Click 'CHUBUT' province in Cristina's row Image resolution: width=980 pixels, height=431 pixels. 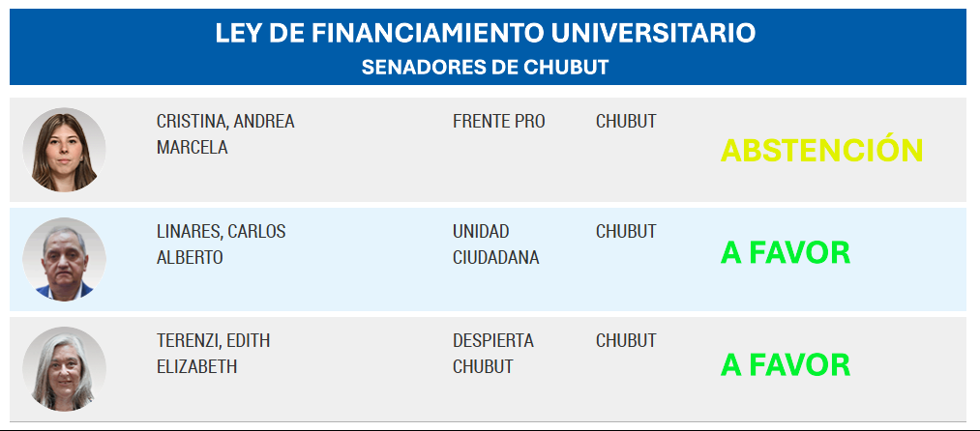click(626, 122)
